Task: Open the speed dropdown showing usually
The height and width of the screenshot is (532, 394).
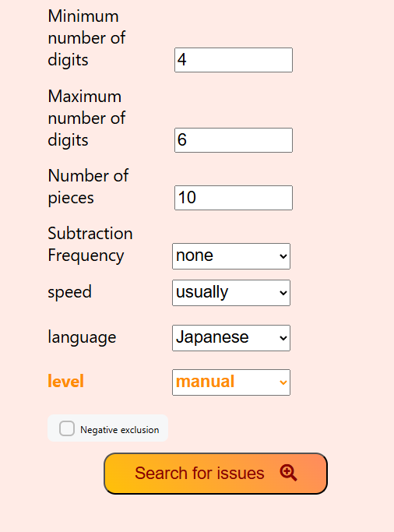Action: (x=231, y=293)
